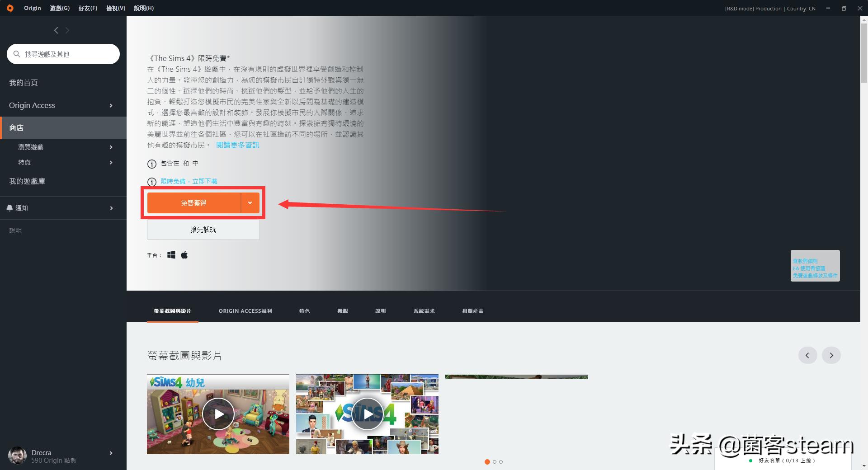Viewport: 868px width, 470px height.
Task: Select the Apple platform icon
Action: [x=184, y=254]
